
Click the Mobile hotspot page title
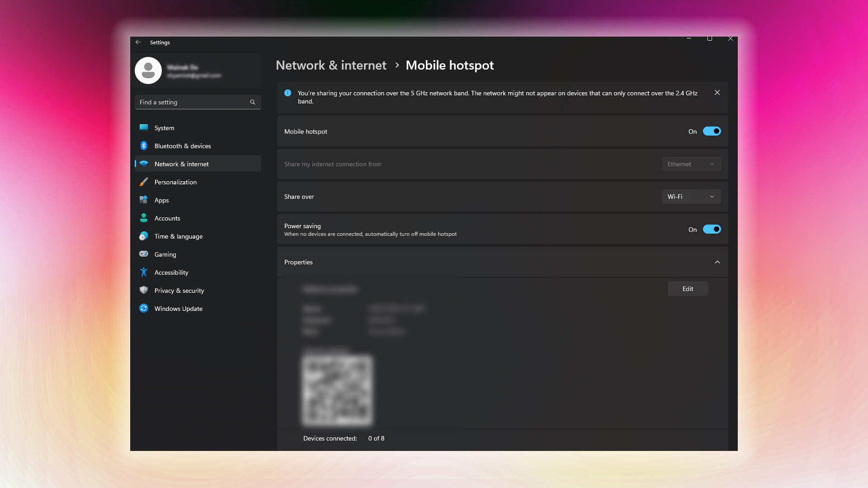click(450, 65)
